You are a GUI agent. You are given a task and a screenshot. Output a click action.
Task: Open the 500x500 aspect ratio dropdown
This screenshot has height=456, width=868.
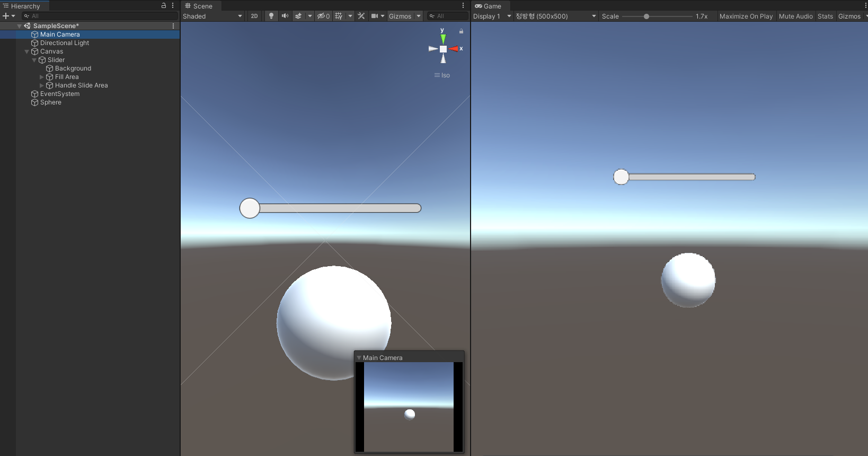(x=556, y=16)
